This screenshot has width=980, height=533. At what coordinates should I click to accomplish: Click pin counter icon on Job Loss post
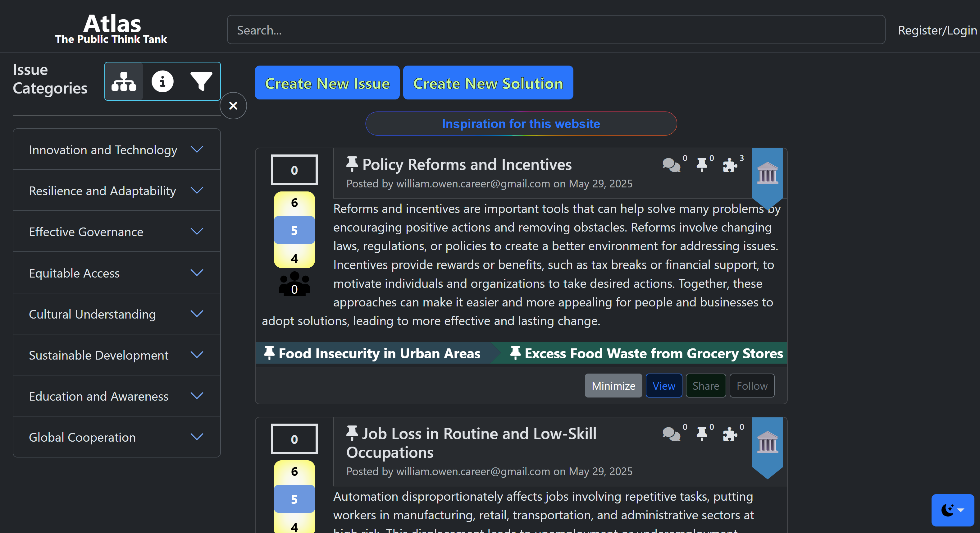[x=702, y=434]
